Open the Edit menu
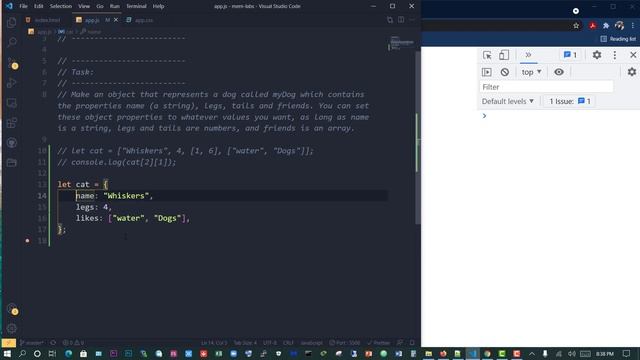Screen dimensions: 640x360 click(38, 6)
